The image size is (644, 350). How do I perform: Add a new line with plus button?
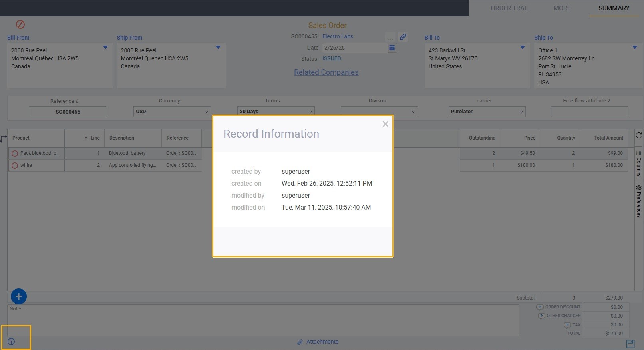[x=18, y=296]
